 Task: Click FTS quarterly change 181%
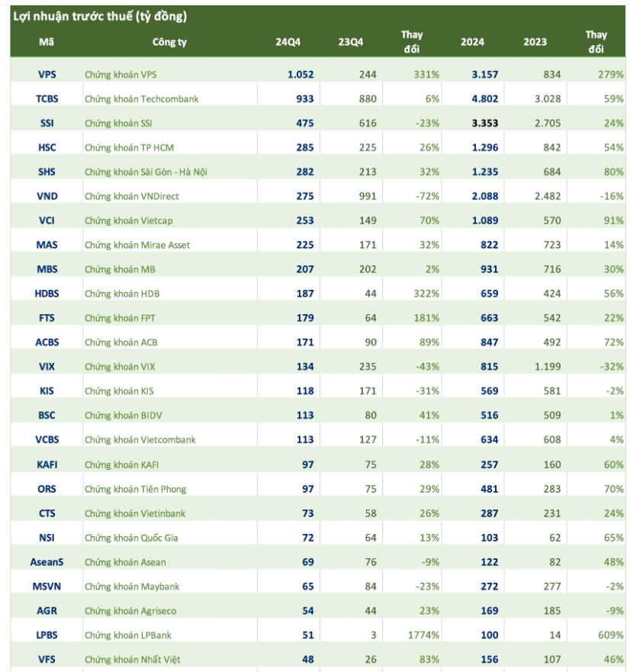tap(426, 318)
